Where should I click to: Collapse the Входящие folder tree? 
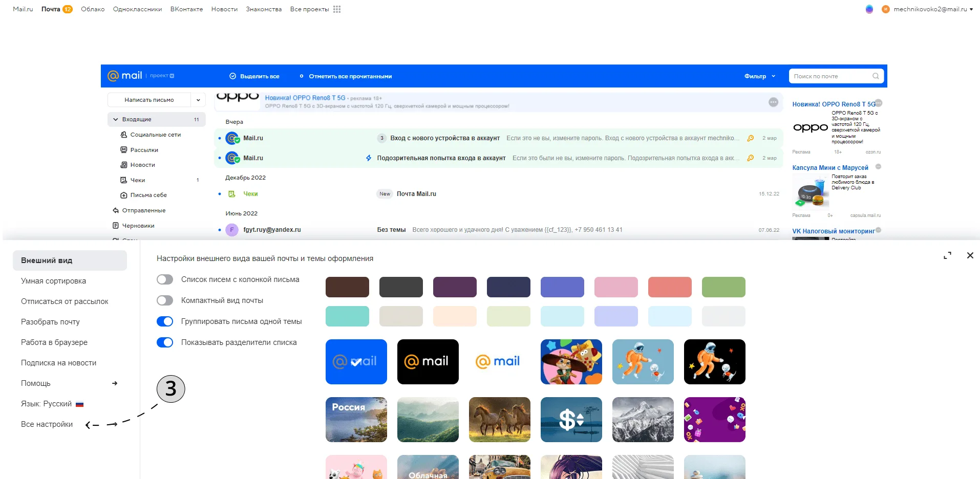116,119
